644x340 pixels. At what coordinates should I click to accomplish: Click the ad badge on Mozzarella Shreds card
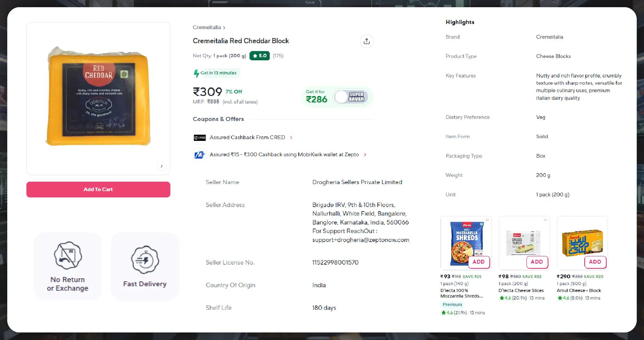coord(487,220)
